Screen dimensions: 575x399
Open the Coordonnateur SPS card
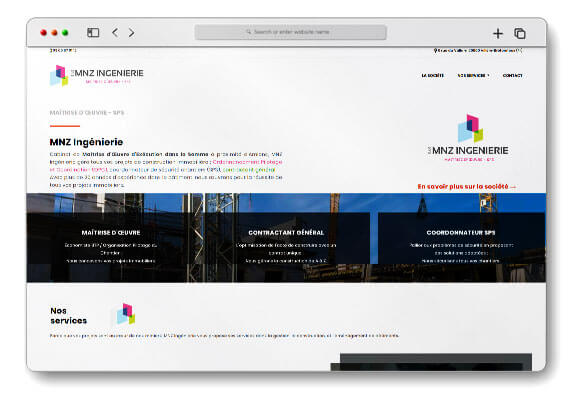tap(461, 238)
